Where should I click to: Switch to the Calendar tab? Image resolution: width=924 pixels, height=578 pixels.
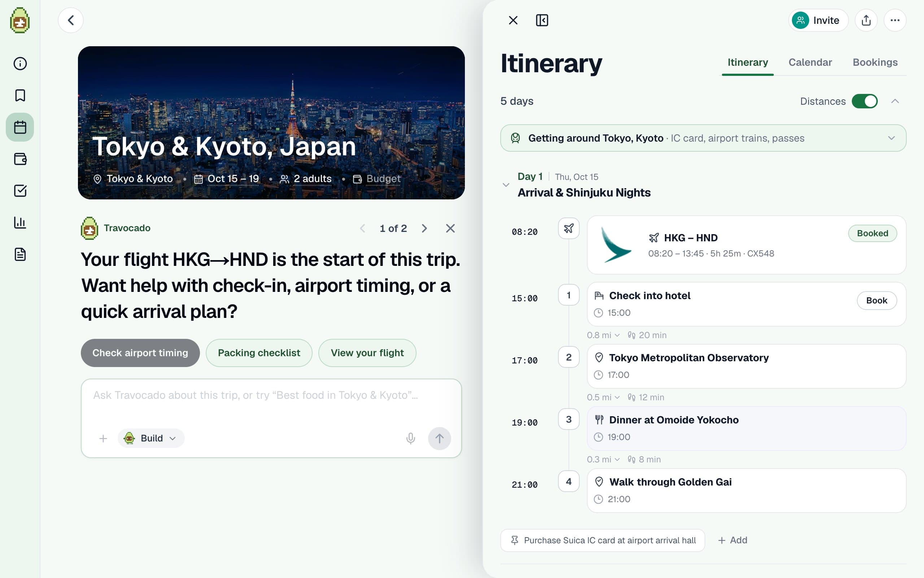(x=810, y=62)
